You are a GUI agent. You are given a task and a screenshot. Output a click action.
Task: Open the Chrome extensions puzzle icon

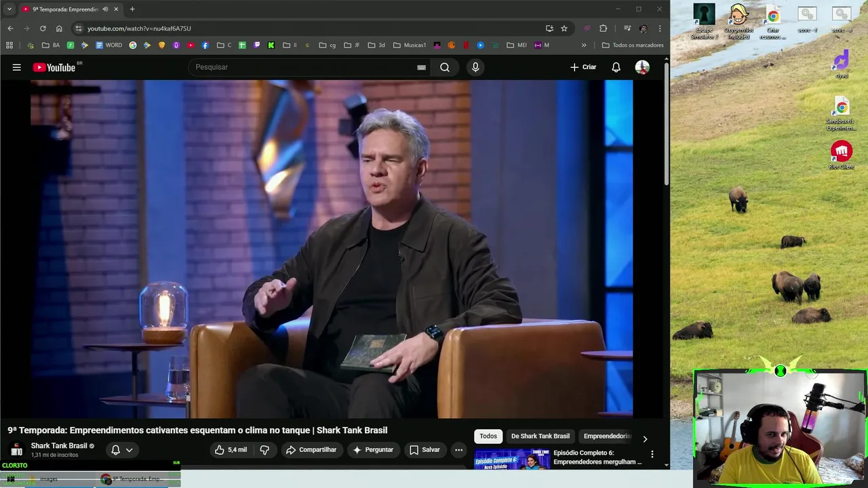[x=603, y=28]
